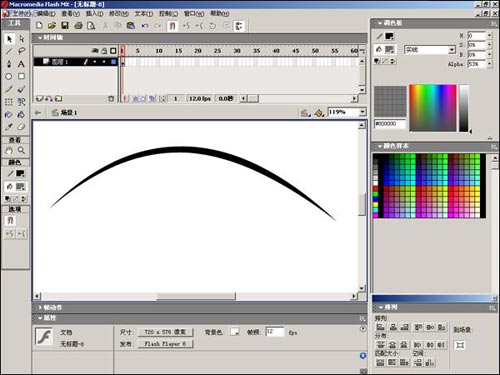Select the Eraser tool
Image resolution: width=500 pixels, height=375 pixels.
pyautogui.click(x=21, y=127)
